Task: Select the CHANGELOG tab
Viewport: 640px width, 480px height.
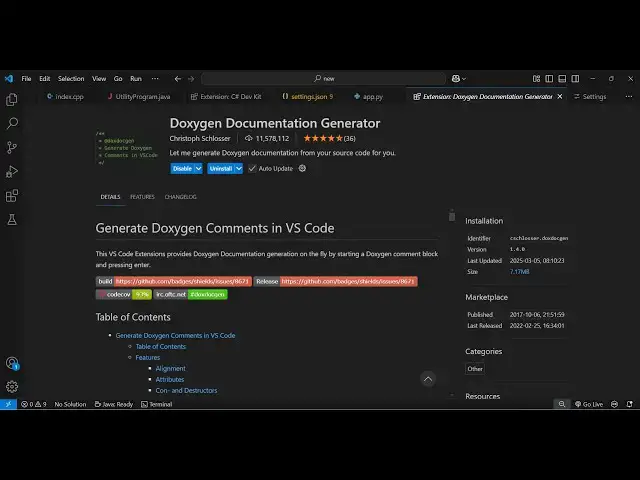Action: [x=180, y=197]
